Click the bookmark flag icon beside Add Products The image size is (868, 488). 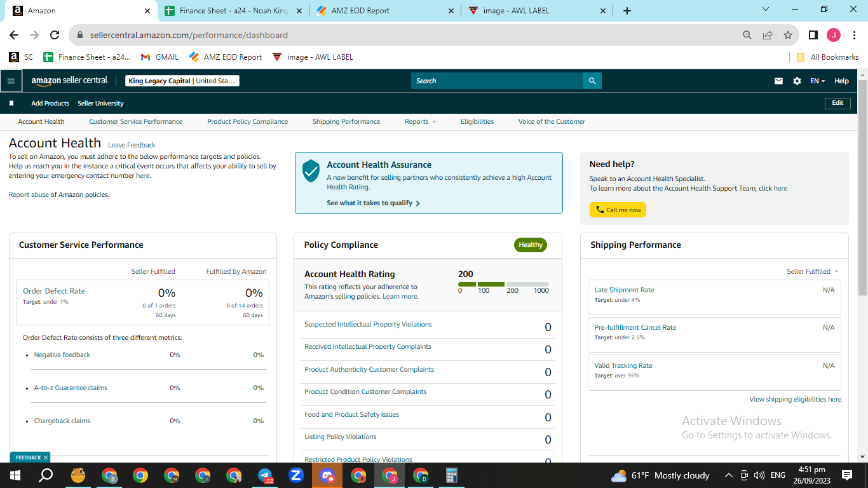(x=11, y=103)
